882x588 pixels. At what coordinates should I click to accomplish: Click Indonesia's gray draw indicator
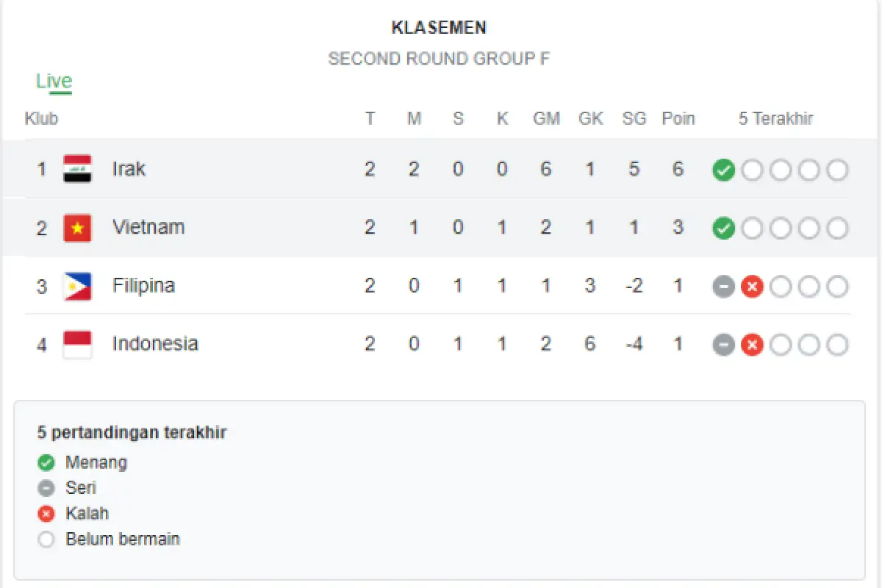pyautogui.click(x=723, y=345)
